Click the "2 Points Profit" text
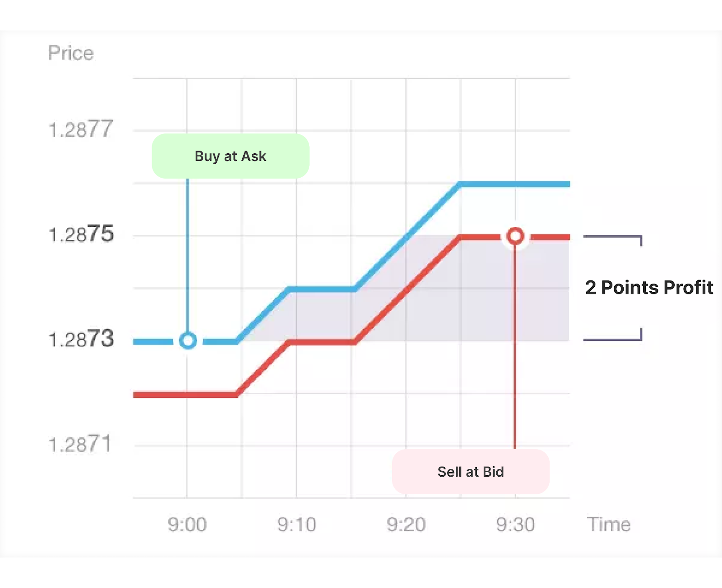This screenshot has height=588, width=722. 649,287
